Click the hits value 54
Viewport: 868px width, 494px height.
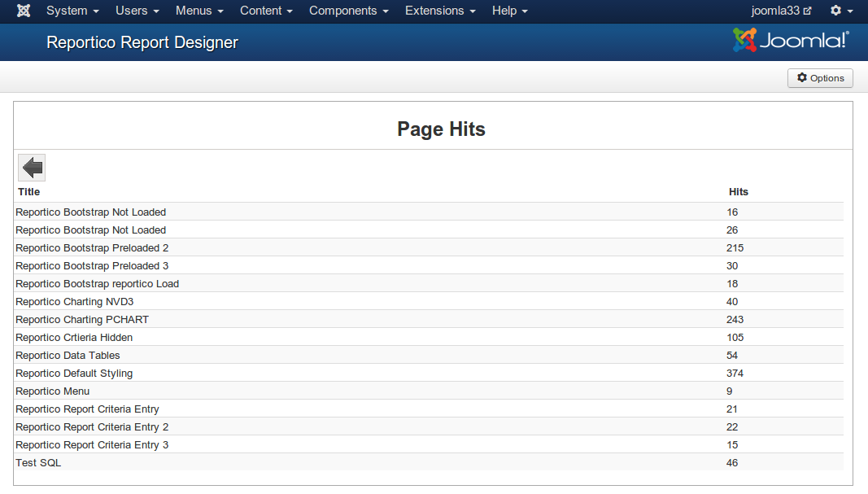(732, 355)
